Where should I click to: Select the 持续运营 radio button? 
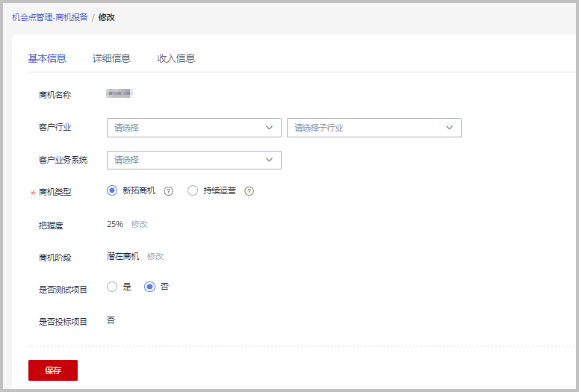[193, 190]
